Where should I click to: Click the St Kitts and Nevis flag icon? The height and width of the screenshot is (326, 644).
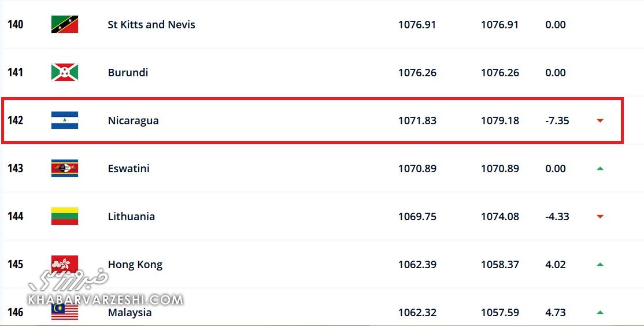tap(64, 24)
